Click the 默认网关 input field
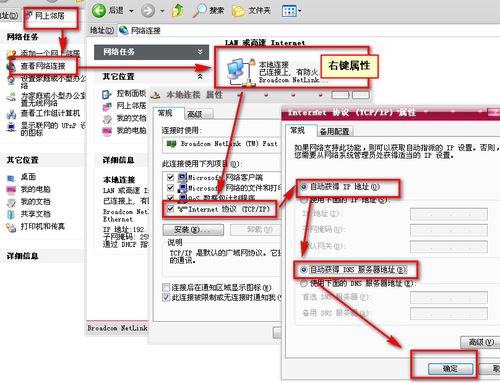This screenshot has height=383, width=500. coord(449,247)
